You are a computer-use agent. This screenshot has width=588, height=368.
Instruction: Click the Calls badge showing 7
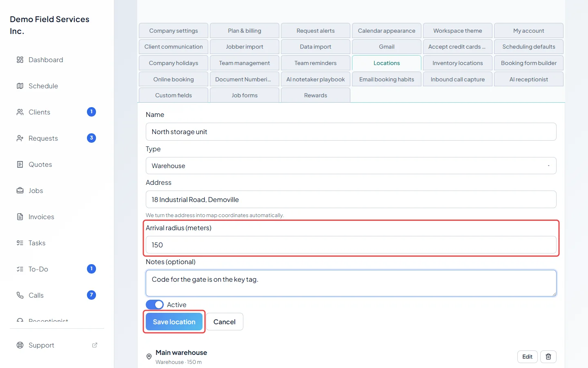(91, 295)
